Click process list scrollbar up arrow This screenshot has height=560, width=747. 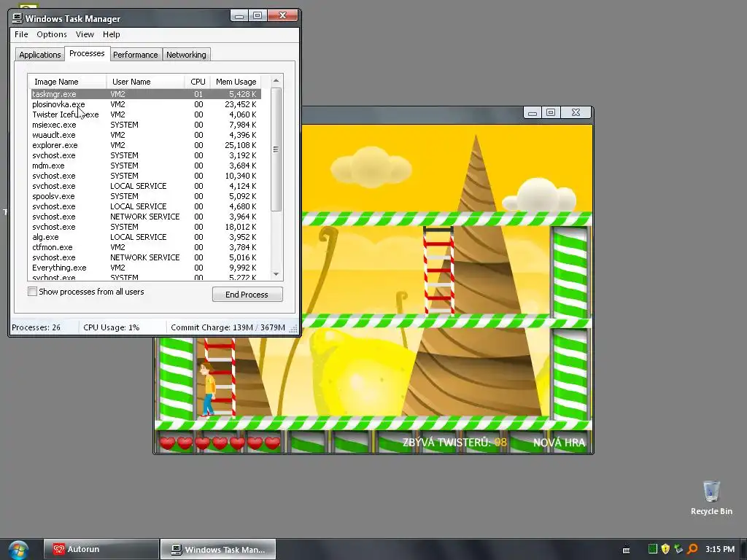pyautogui.click(x=276, y=80)
